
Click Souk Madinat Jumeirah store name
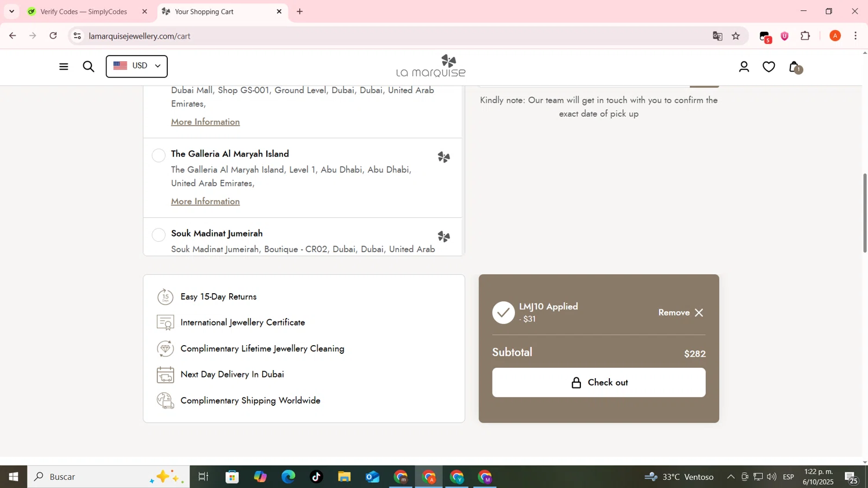(x=217, y=234)
